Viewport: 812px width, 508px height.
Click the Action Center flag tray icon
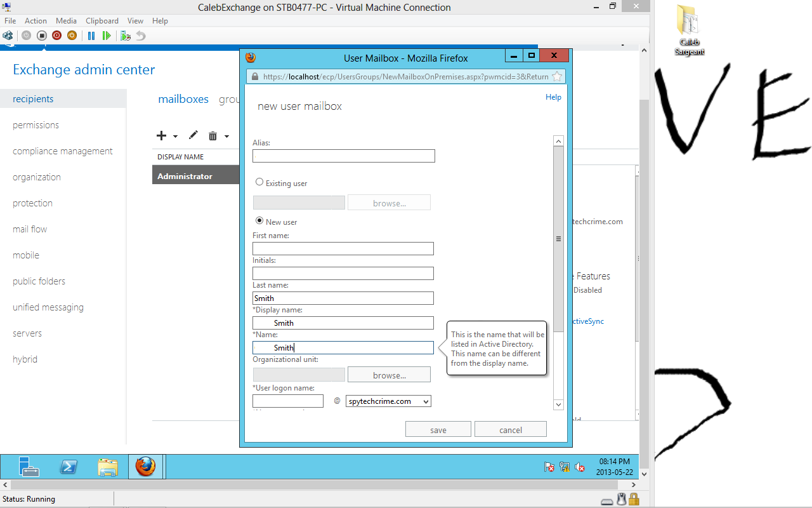(549, 467)
